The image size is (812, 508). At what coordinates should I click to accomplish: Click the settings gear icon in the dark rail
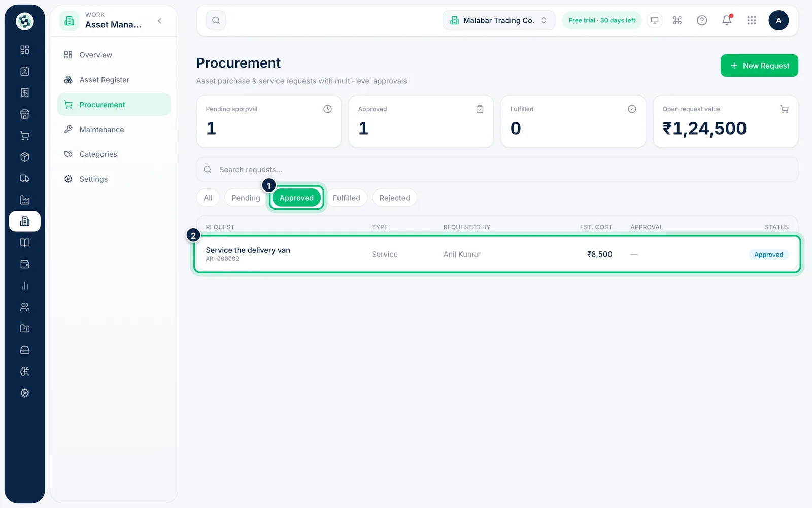(24, 393)
